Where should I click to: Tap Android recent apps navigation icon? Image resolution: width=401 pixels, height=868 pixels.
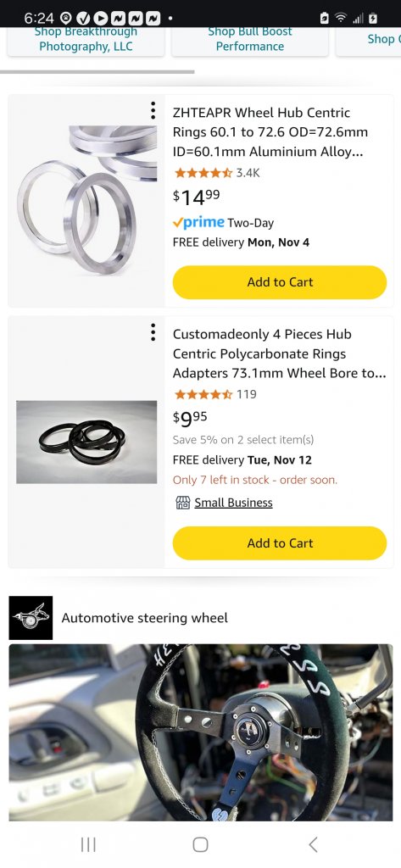(x=88, y=844)
